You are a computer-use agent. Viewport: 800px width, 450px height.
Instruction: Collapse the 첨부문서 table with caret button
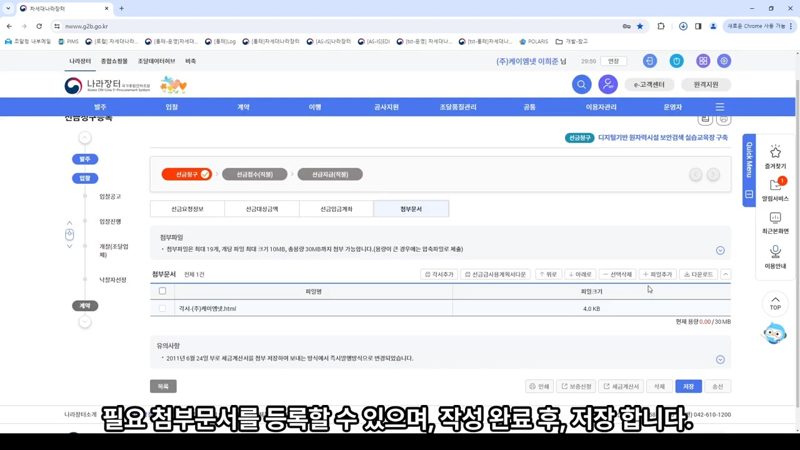tap(725, 274)
